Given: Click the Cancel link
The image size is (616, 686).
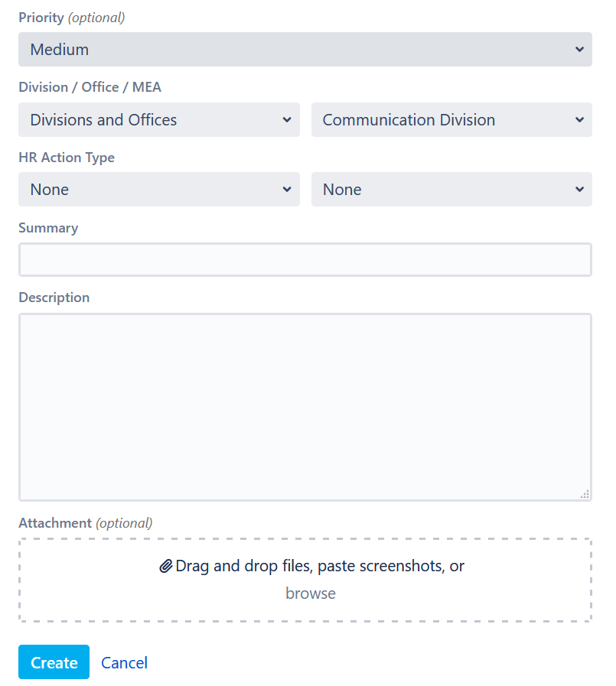Looking at the screenshot, I should click(124, 663).
